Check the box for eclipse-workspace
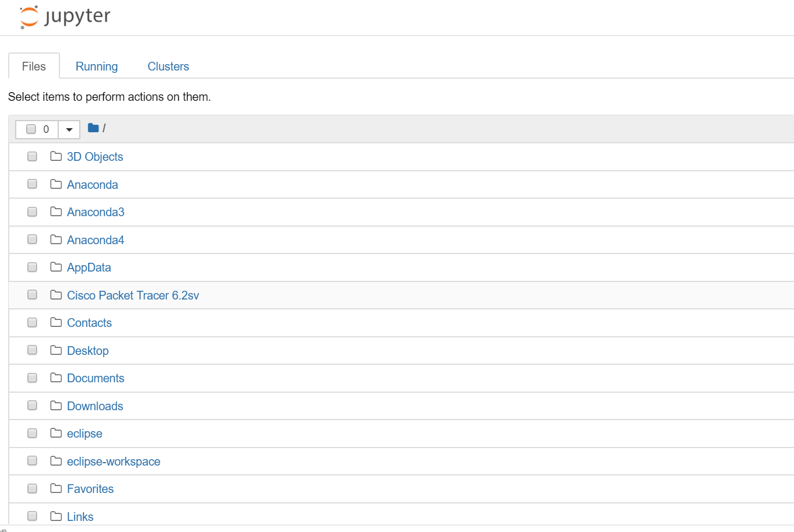 pos(32,461)
